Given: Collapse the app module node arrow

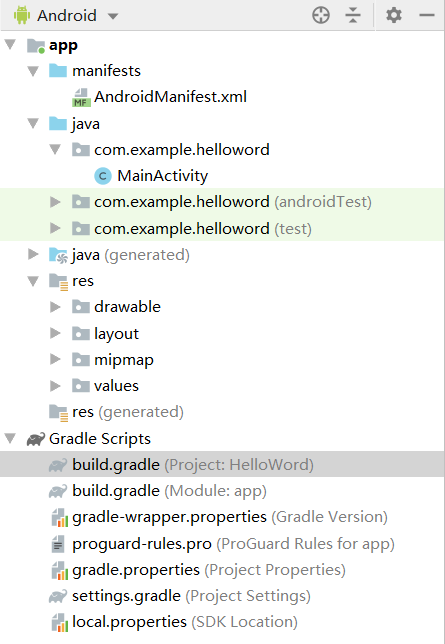Looking at the screenshot, I should coord(10,44).
